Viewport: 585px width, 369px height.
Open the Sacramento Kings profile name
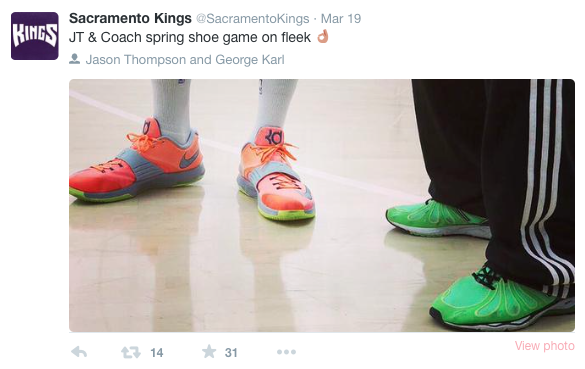pos(130,18)
